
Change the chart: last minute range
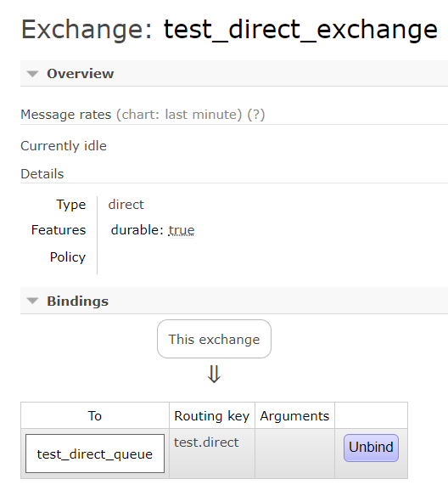pos(179,115)
